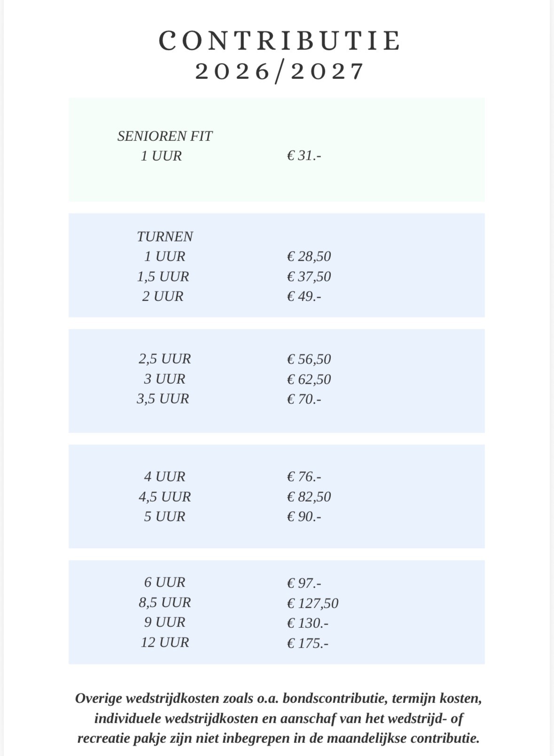The width and height of the screenshot is (554, 756).
Task: Select the SENIOREN FIT label
Action: click(165, 136)
